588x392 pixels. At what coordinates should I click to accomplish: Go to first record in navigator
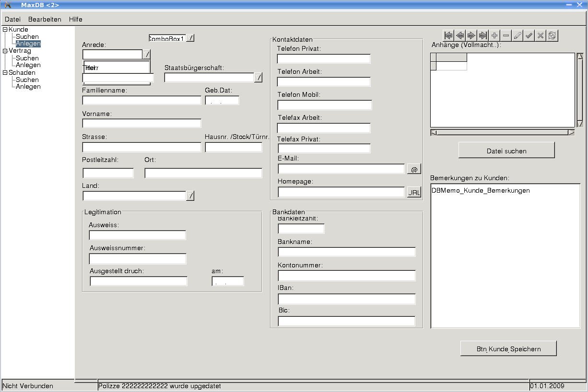click(448, 35)
